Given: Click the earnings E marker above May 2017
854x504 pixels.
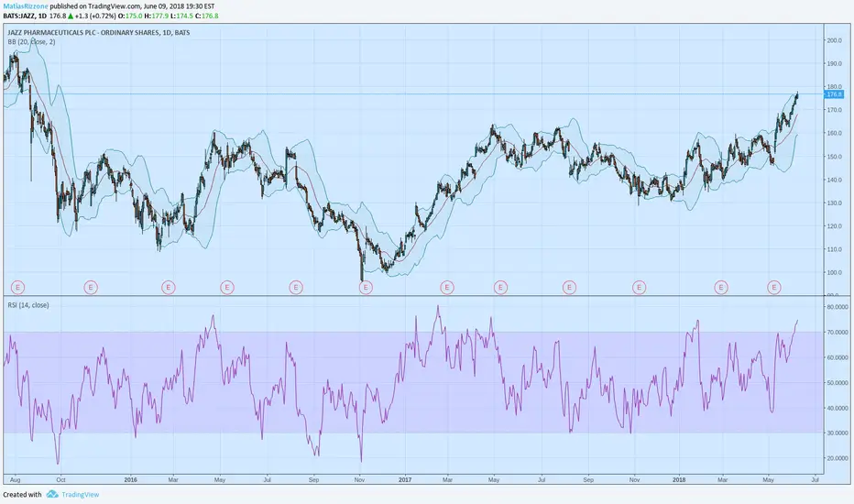Looking at the screenshot, I should [x=500, y=287].
